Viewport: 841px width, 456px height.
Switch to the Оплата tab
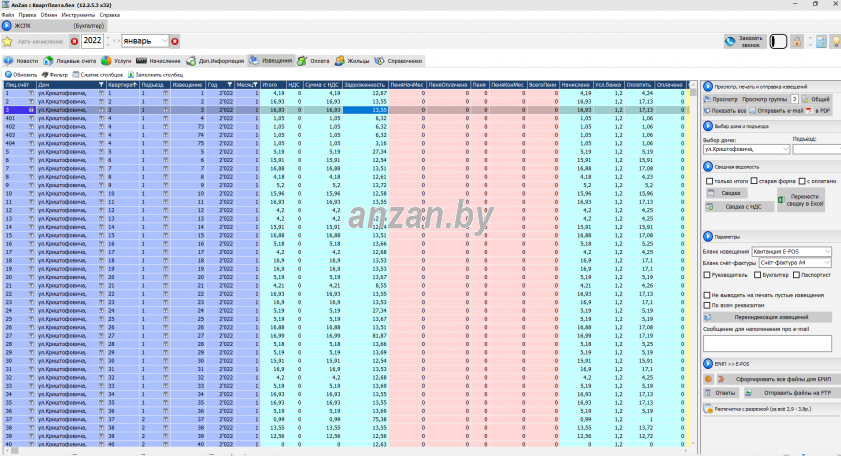[313, 61]
